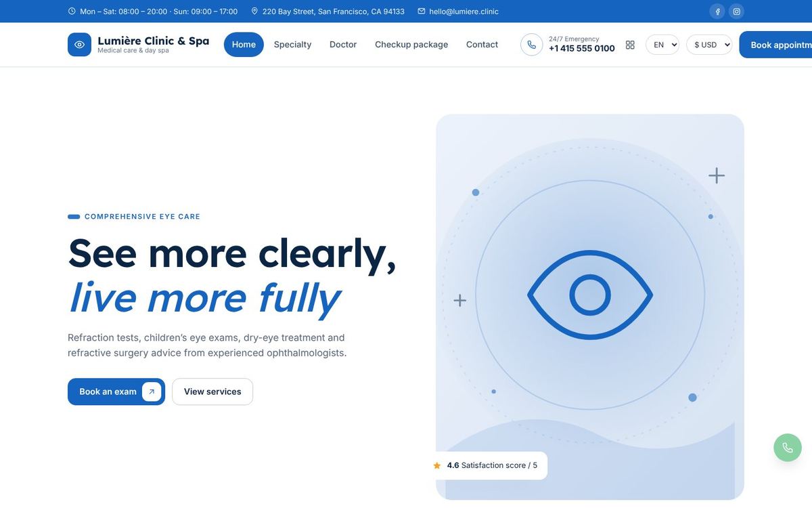The height and width of the screenshot is (508, 812).
Task: Open the Contact menu item
Action: (x=482, y=45)
